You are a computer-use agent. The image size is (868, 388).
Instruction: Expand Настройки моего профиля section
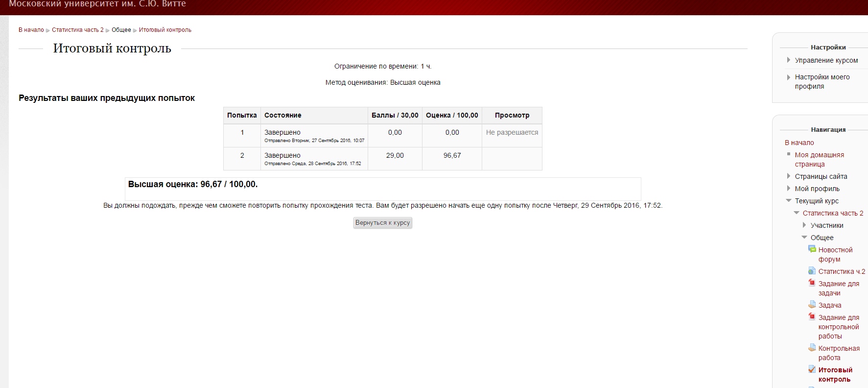point(788,77)
